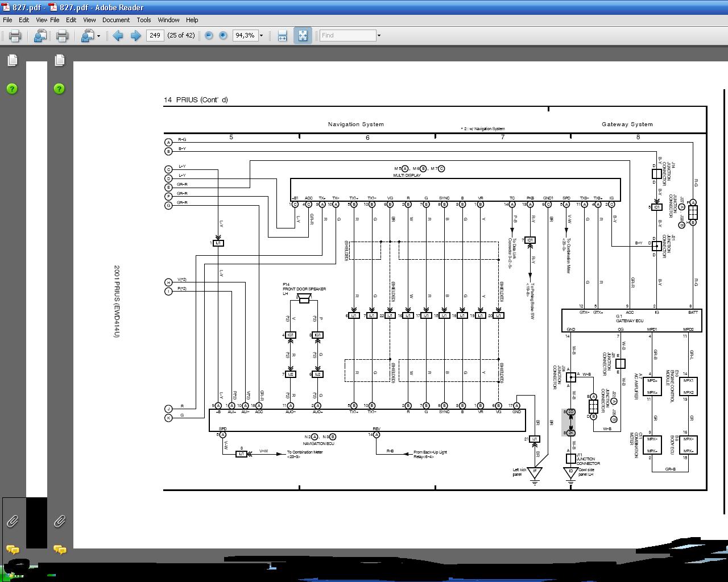Click the 'MULTI DISPLAY' label in the diagram

[407, 176]
